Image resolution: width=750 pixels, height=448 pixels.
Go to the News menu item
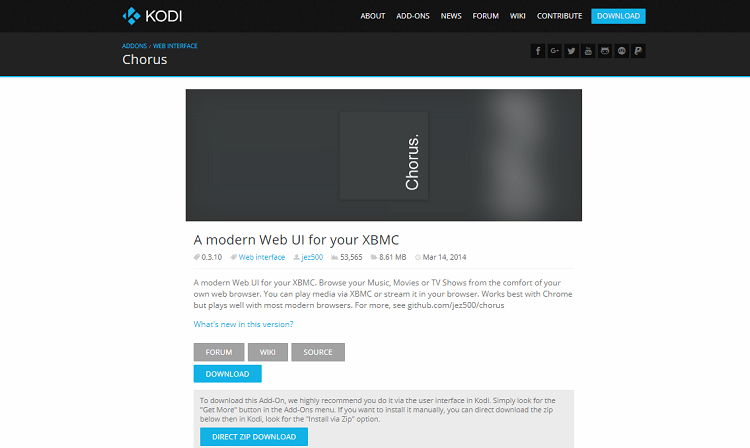click(x=451, y=16)
